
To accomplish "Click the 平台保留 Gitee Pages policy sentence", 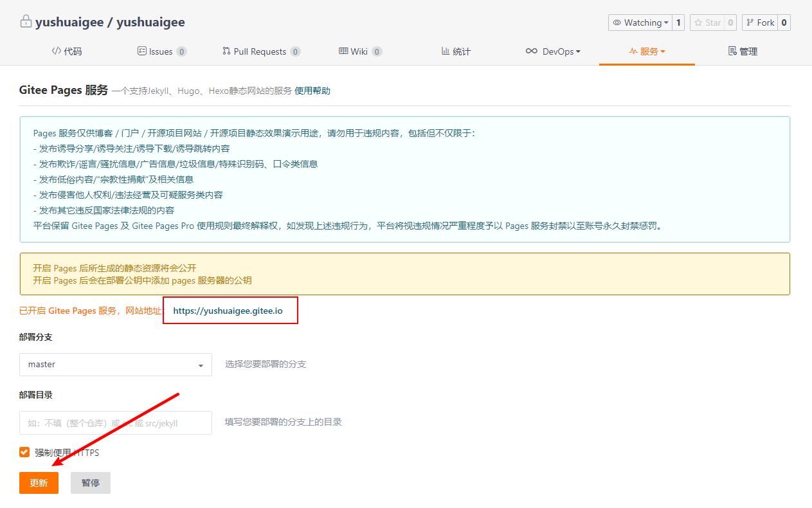I will tap(347, 226).
